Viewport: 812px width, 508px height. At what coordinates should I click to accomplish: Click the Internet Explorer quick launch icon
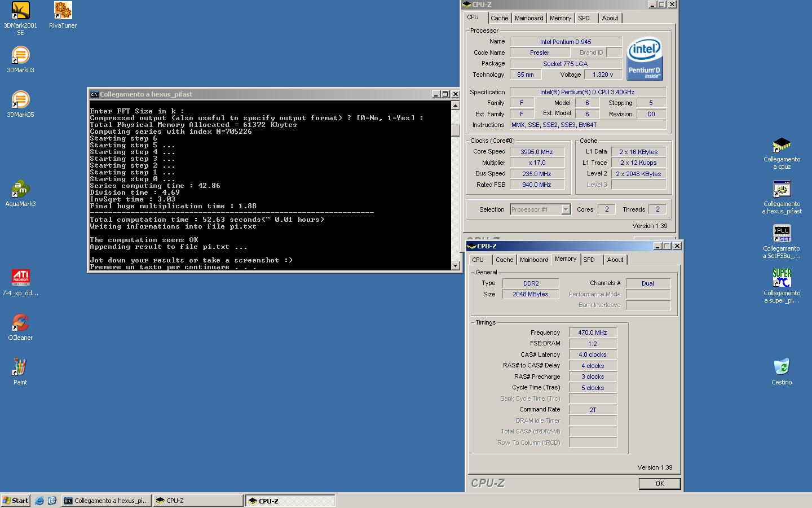(39, 501)
